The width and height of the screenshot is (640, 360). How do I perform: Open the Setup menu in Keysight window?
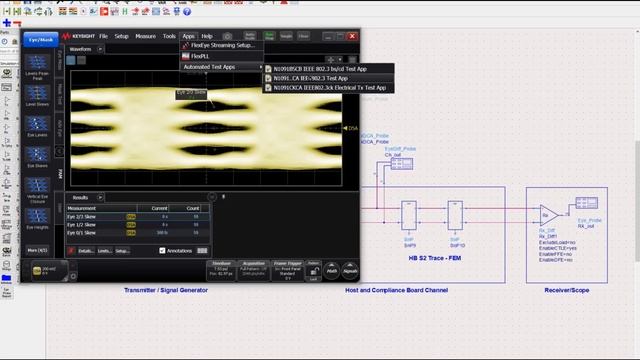pyautogui.click(x=121, y=36)
